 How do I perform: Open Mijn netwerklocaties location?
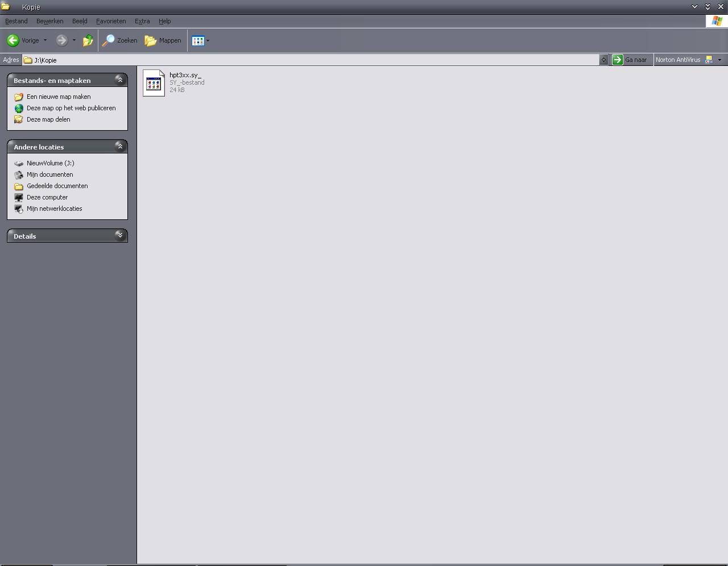54,209
